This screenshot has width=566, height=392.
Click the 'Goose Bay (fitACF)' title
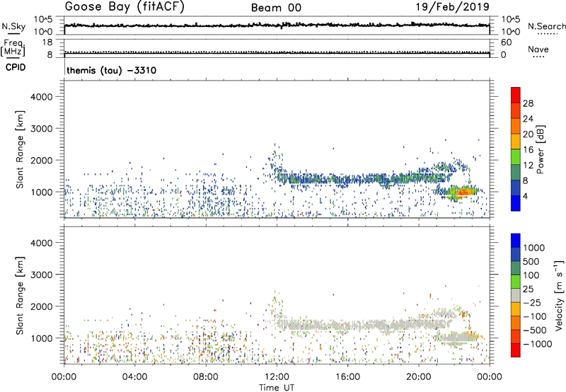coord(125,7)
